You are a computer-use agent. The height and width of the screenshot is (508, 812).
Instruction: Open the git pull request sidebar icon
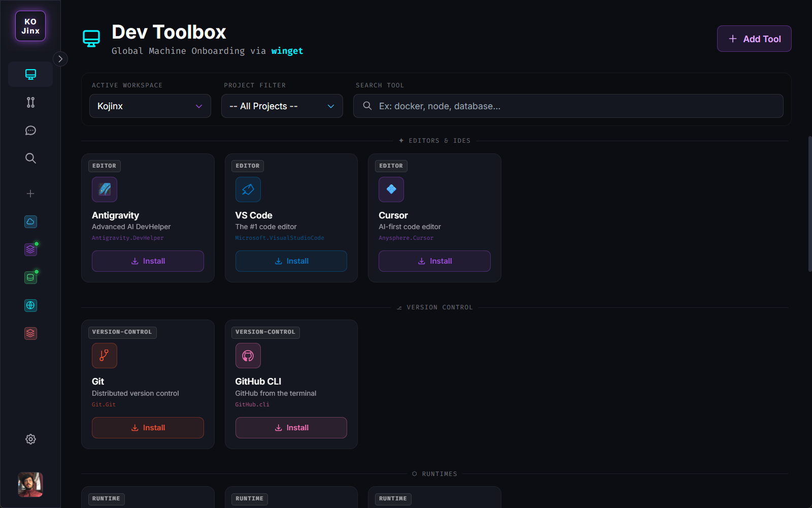click(30, 102)
